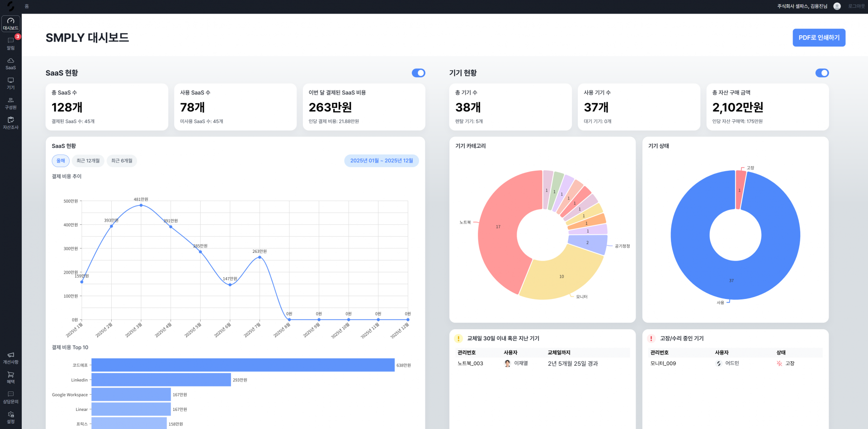Click the red 고장 segment in 기기 상태
Screen dimensions: 868x429
coord(740,190)
